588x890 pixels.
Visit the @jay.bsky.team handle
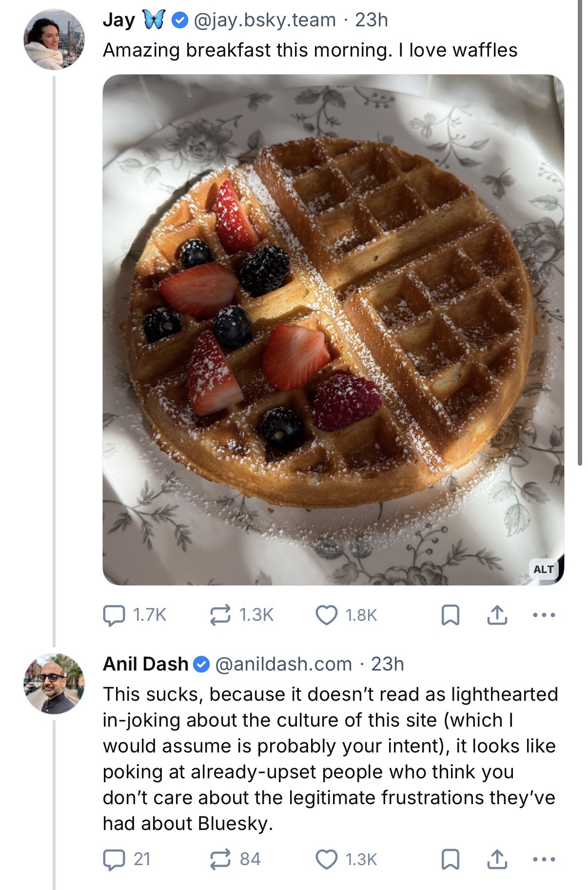coord(265,20)
